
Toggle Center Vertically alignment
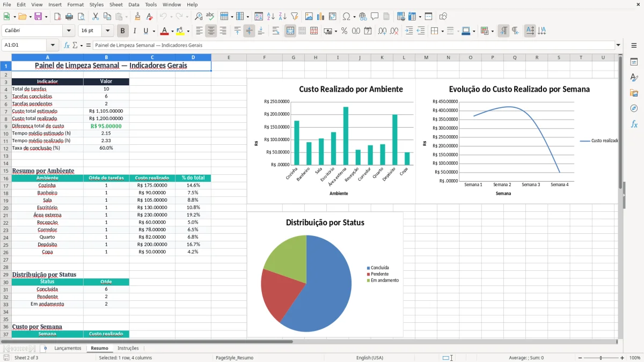pos(249,31)
